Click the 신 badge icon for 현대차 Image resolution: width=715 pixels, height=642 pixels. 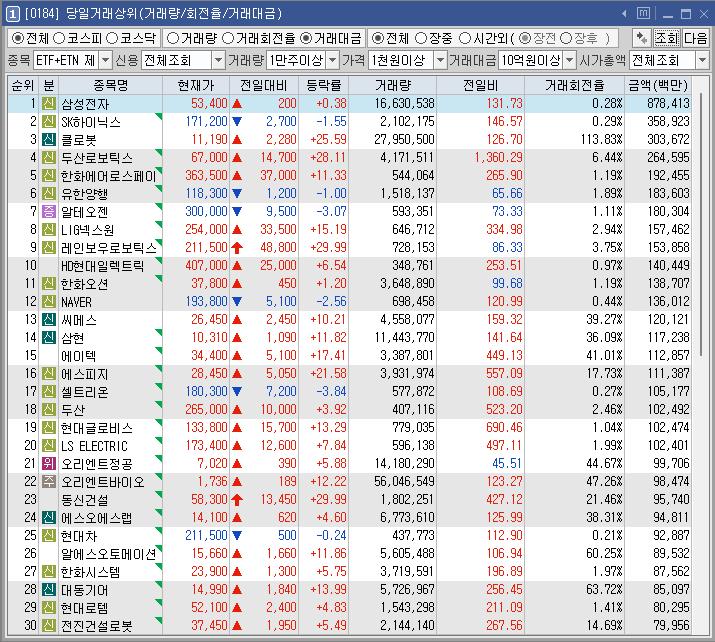pyautogui.click(x=48, y=535)
